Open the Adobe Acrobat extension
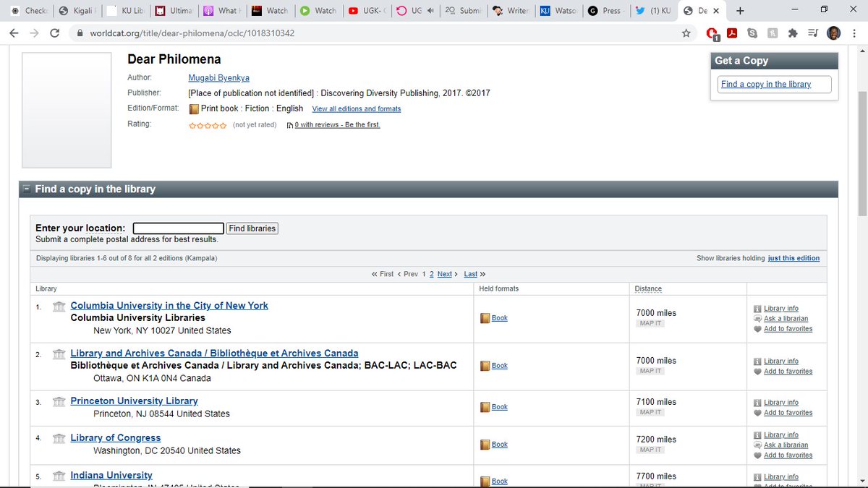The height and width of the screenshot is (488, 868). tap(732, 33)
